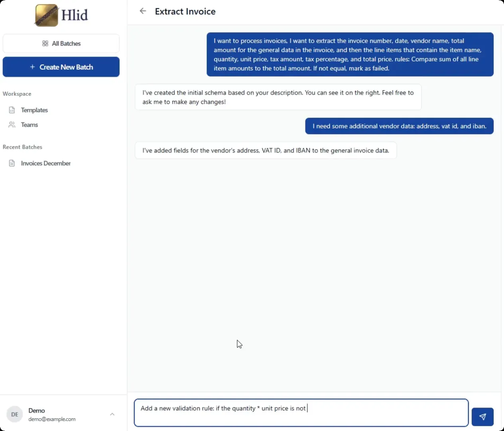Click the plus icon in Create New Batch
Viewport: 504px width, 431px height.
[32, 67]
